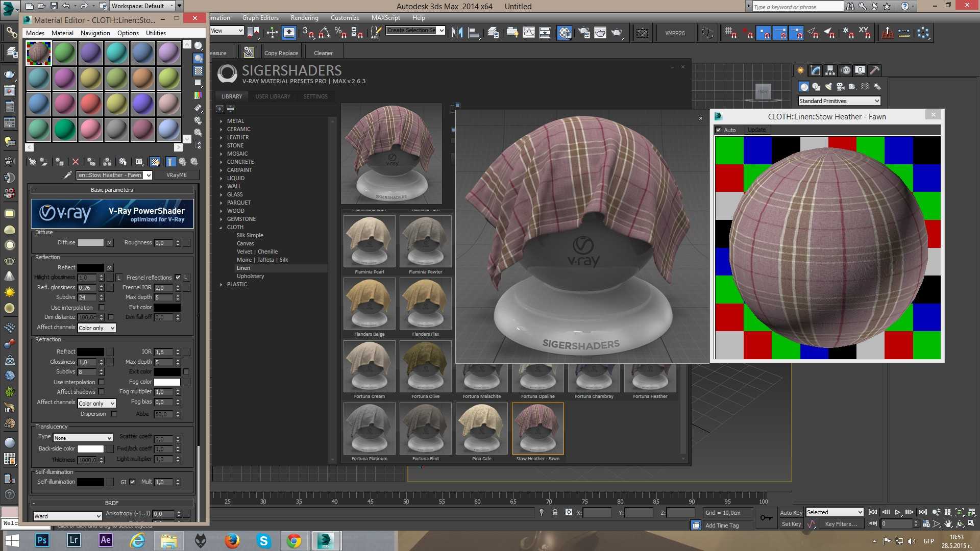Toggle XY axis snap constraint icon
The width and height of the screenshot is (980, 551).
tap(864, 33)
